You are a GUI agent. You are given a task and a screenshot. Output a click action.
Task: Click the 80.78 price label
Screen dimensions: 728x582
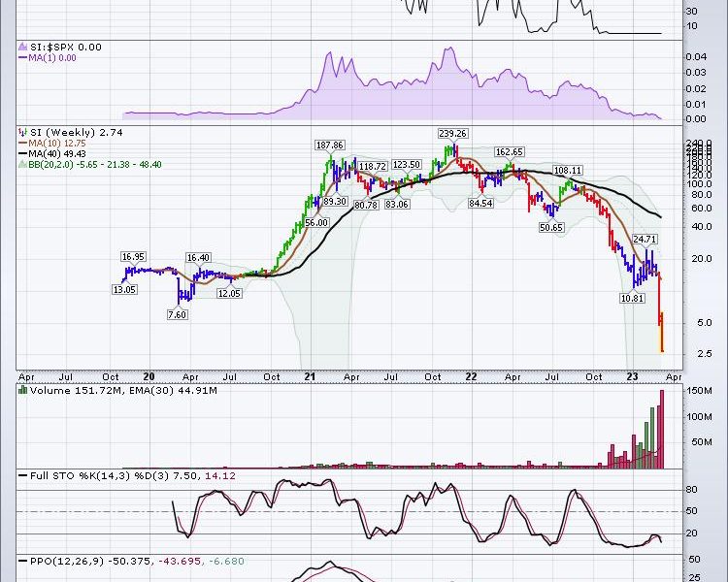click(365, 205)
